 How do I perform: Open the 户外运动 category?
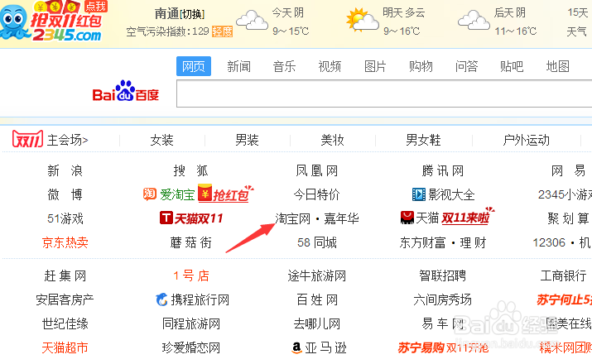click(526, 140)
